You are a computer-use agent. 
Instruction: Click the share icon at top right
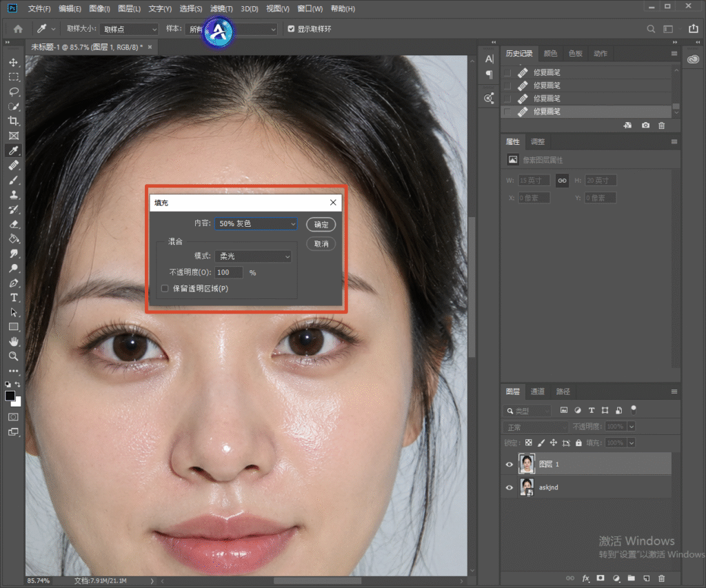pyautogui.click(x=694, y=29)
